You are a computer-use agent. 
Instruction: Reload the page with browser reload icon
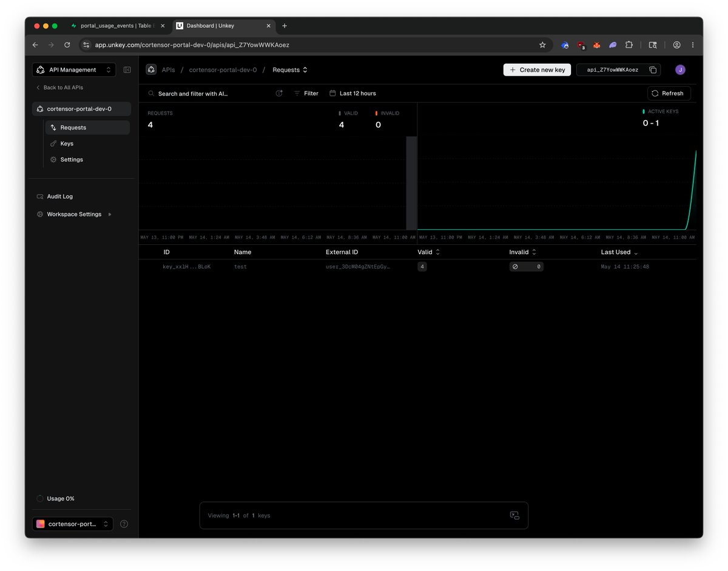(67, 45)
